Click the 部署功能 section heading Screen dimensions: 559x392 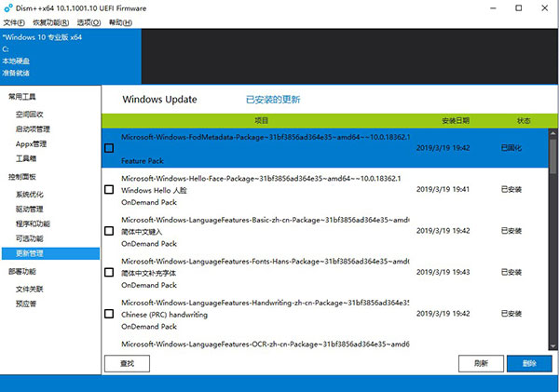click(22, 272)
